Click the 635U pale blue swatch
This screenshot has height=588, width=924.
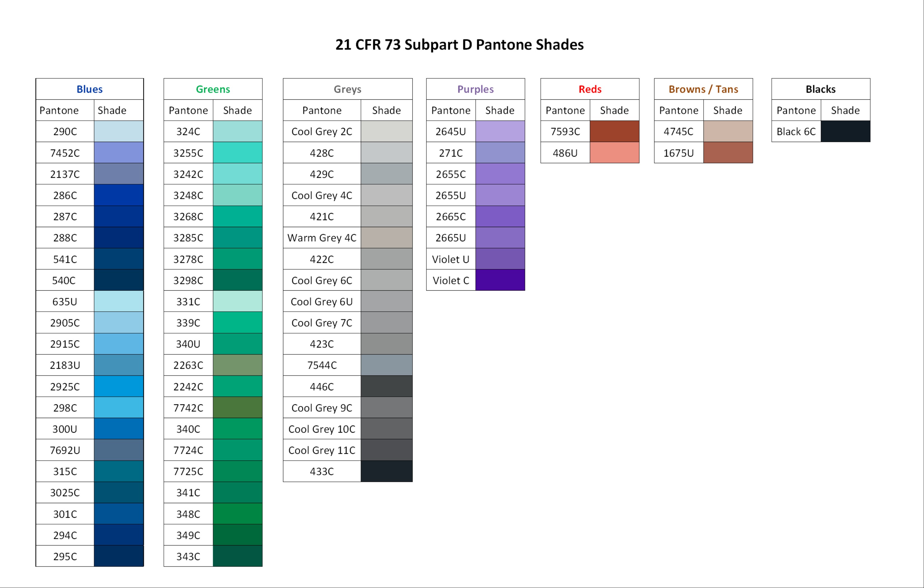click(118, 301)
